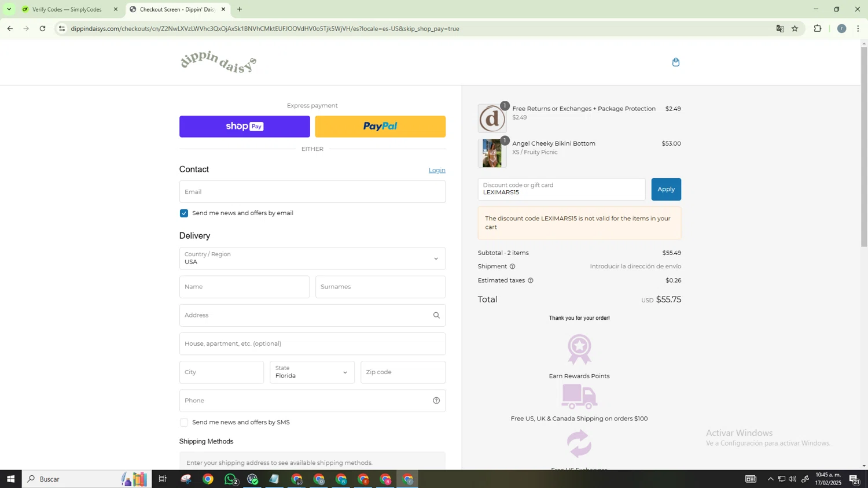Click House, apartment, etc. optional field

click(x=312, y=344)
